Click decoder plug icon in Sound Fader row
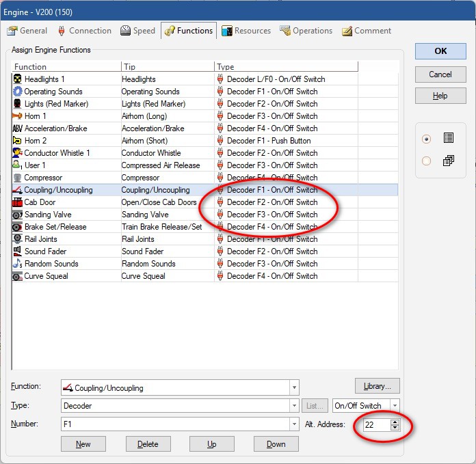476x464 pixels. tap(220, 251)
